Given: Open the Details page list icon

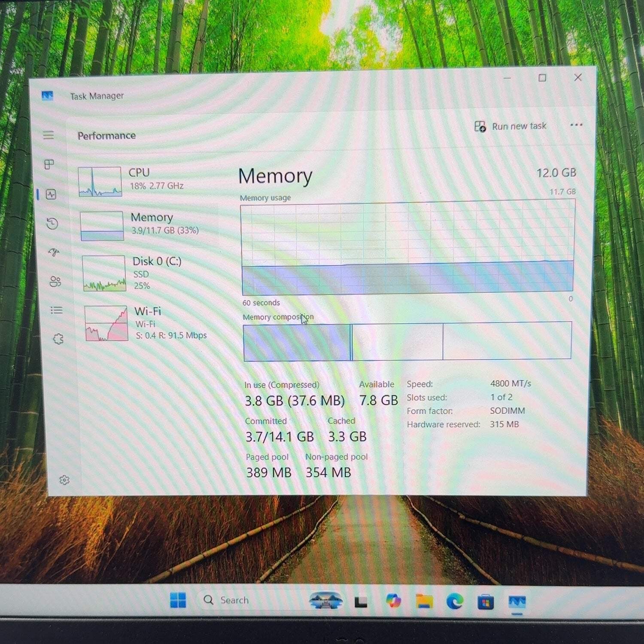Looking at the screenshot, I should click(57, 310).
